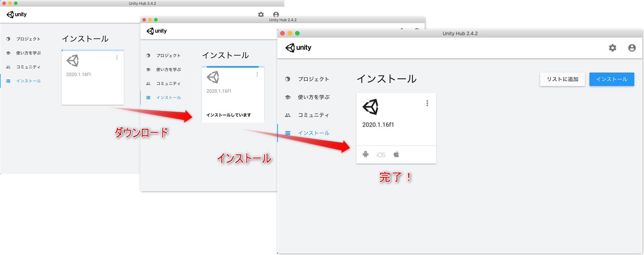Click インストール list icon in middle window sidebar

point(148,97)
